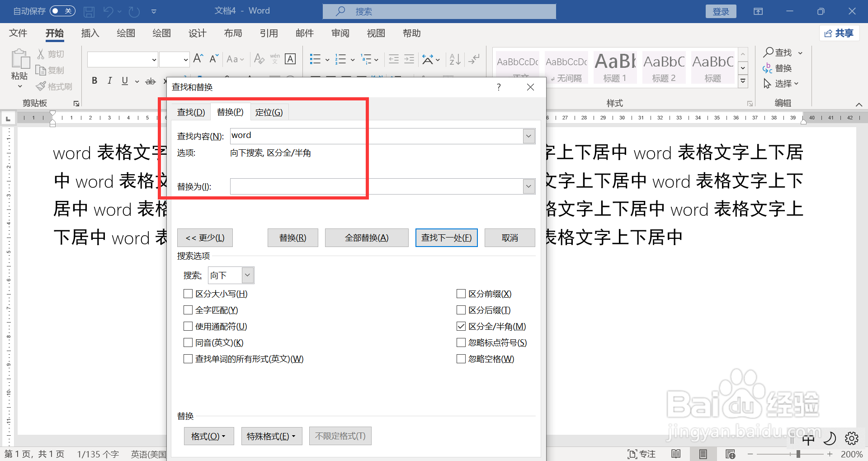This screenshot has width=868, height=461.
Task: Click the Strikethrough ab icon
Action: pos(150,81)
